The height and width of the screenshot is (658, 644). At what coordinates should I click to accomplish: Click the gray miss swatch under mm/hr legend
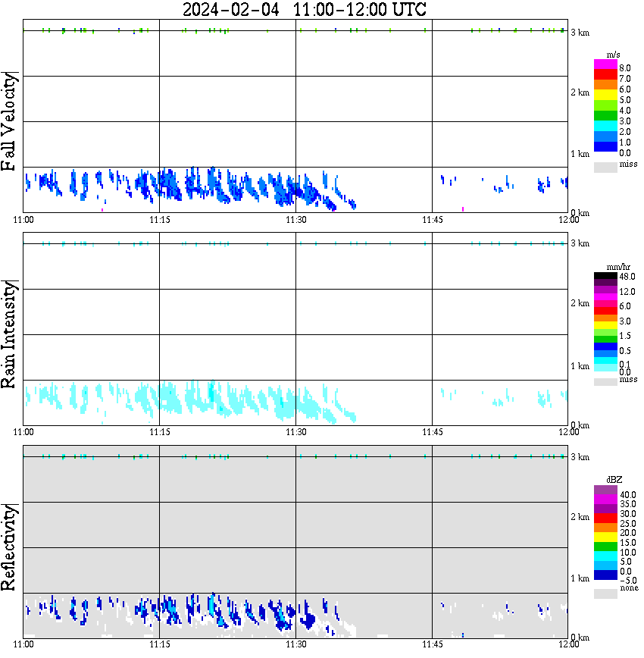point(605,382)
